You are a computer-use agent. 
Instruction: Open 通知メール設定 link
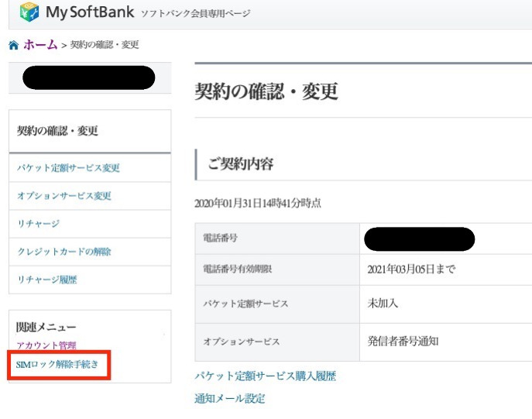coord(230,398)
